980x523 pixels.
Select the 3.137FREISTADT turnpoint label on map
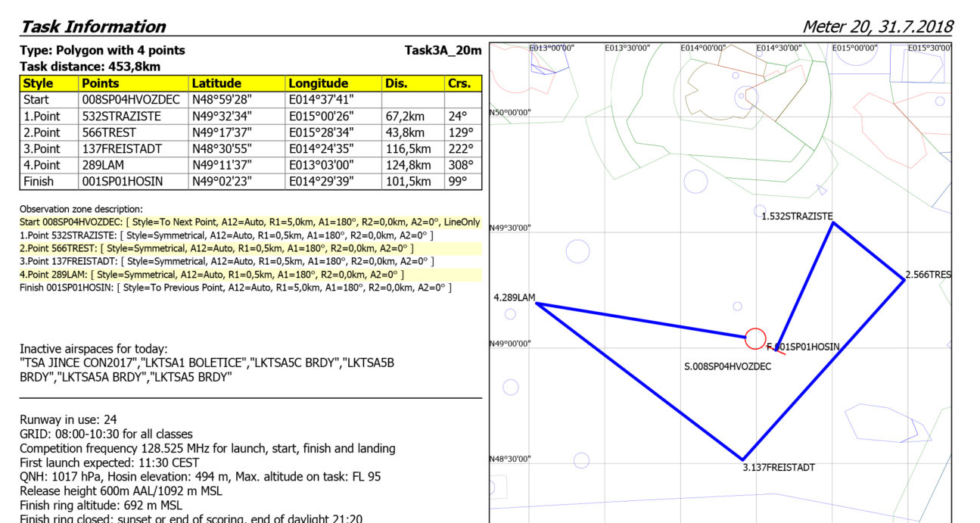[779, 468]
